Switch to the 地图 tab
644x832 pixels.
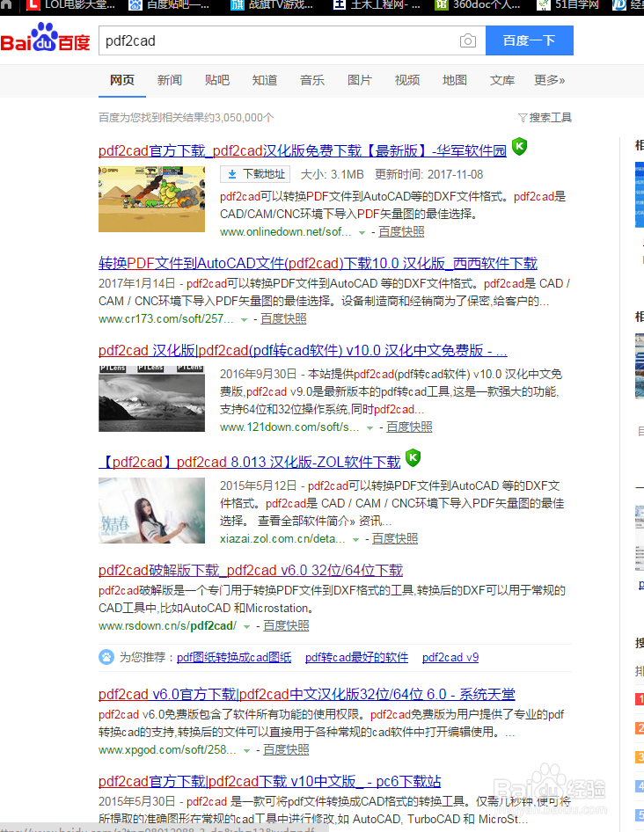[x=455, y=80]
